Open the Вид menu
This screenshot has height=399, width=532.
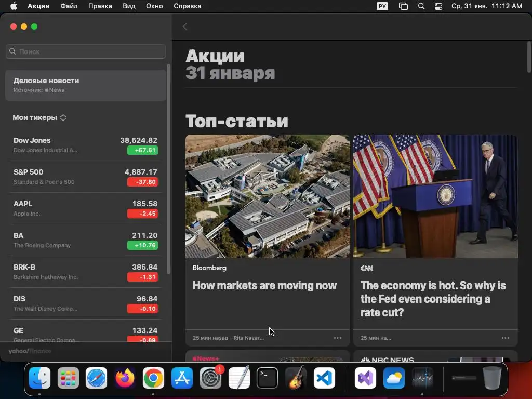coord(129,6)
